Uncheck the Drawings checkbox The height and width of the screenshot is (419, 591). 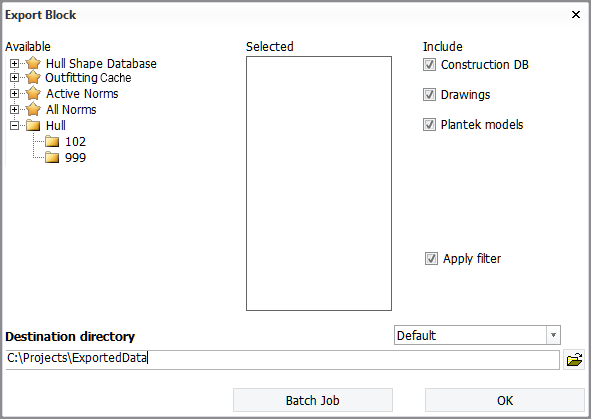(x=429, y=95)
